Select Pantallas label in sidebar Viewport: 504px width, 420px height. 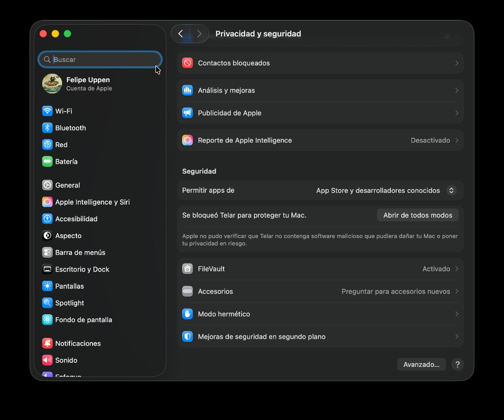tap(69, 286)
